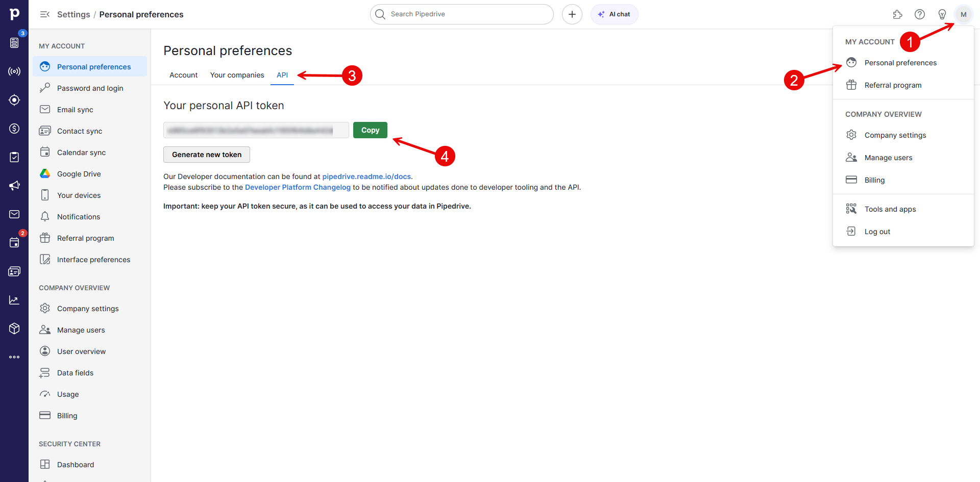Viewport: 980px width, 482px height.
Task: Open the Contacts card sidebar icon
Action: [x=14, y=271]
